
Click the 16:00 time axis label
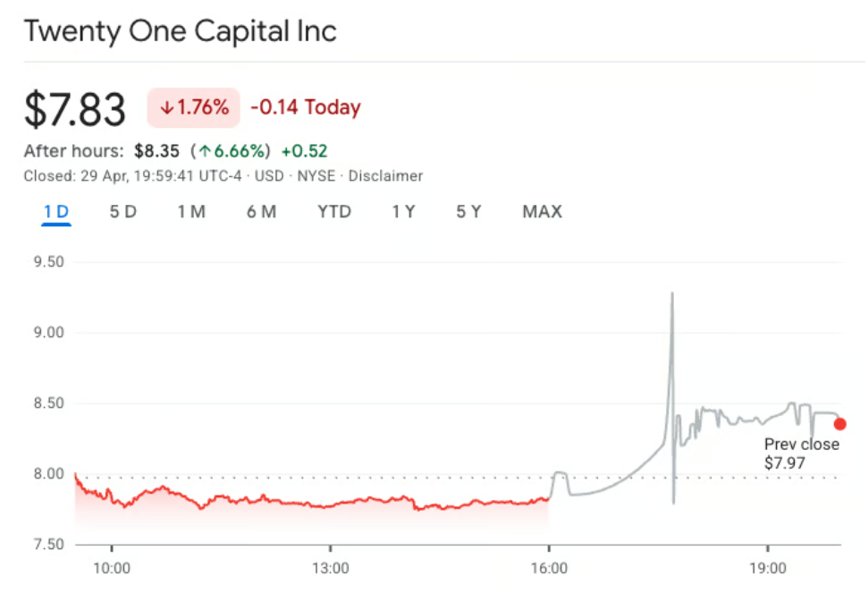(548, 569)
